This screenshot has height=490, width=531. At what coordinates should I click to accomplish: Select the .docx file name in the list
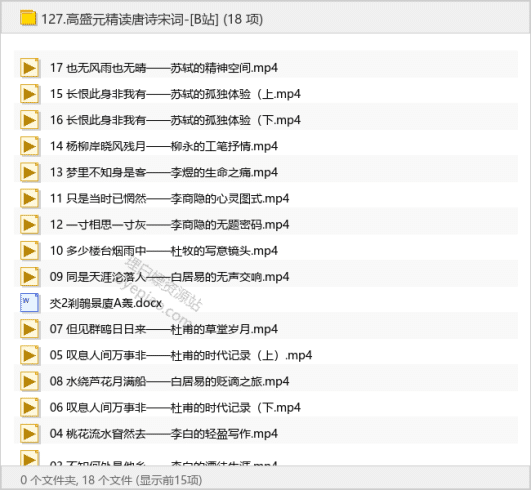(x=106, y=303)
